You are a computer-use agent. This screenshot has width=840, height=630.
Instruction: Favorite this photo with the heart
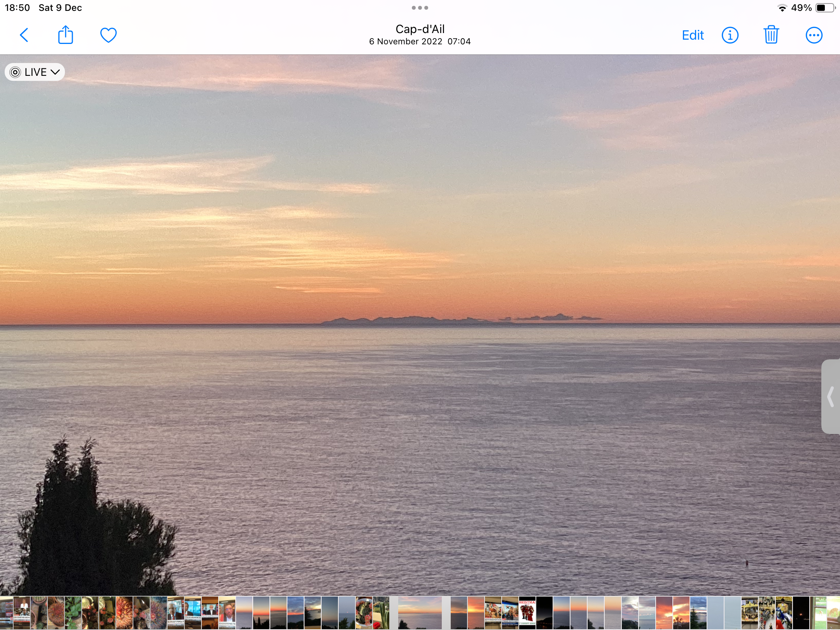pyautogui.click(x=108, y=35)
